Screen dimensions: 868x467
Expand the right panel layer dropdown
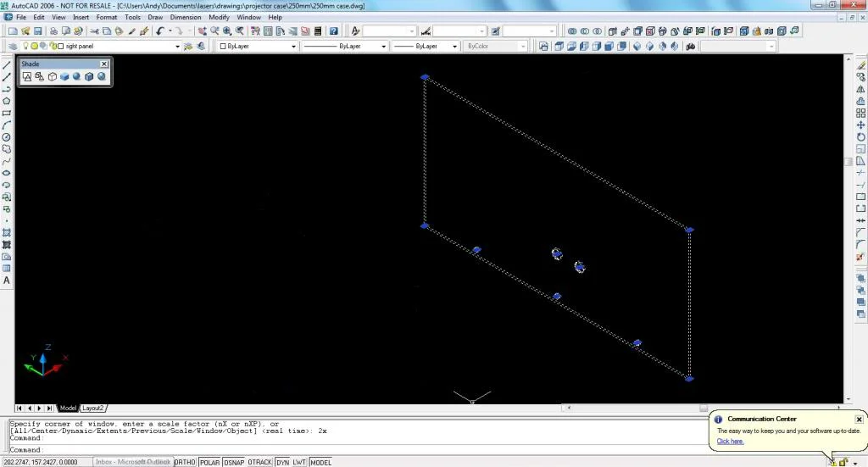(177, 47)
